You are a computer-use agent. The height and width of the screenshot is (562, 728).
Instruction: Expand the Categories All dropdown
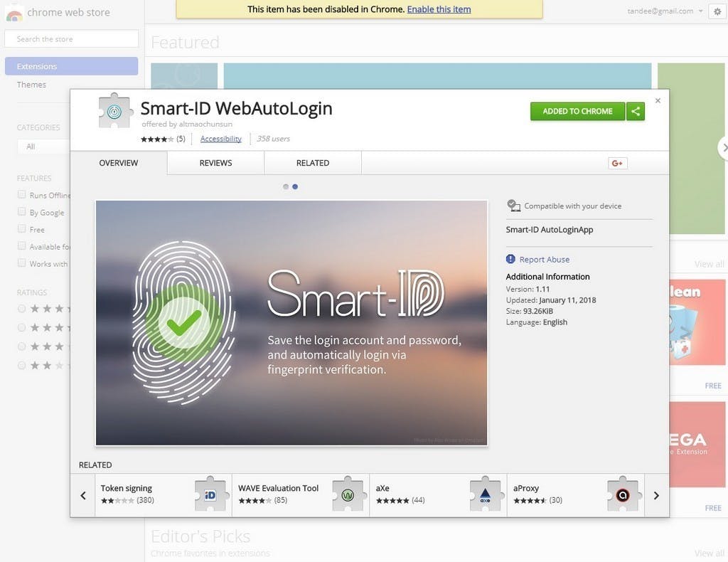coord(43,147)
